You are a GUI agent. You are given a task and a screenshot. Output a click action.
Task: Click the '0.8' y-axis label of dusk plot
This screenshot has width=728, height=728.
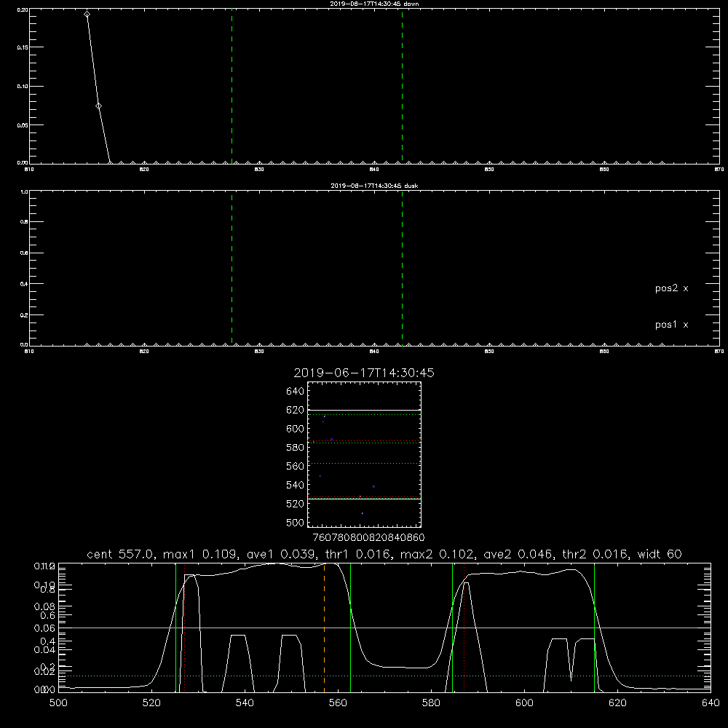24,222
